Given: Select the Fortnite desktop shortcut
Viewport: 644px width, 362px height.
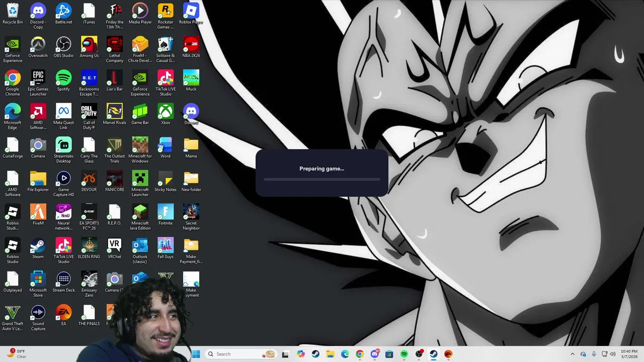Looking at the screenshot, I should tap(166, 215).
